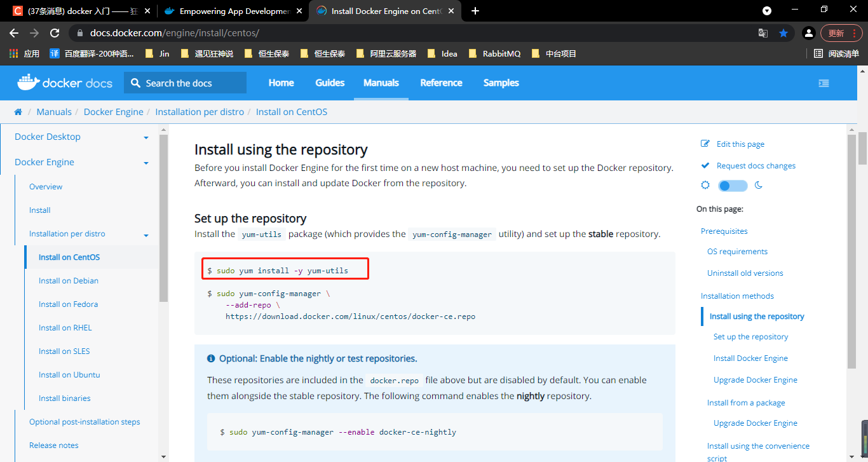Open the Reference nav menu
The width and height of the screenshot is (868, 462).
click(441, 83)
